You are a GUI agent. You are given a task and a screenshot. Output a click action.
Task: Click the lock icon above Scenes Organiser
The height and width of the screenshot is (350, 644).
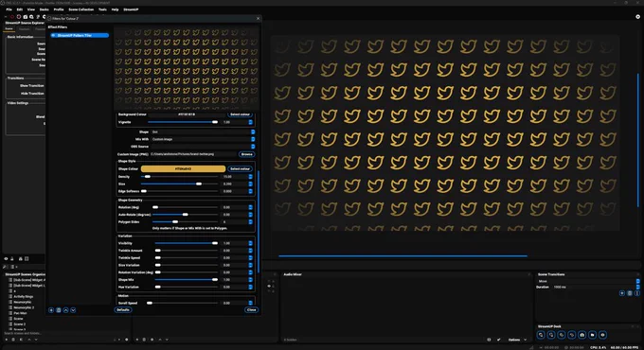(12, 259)
